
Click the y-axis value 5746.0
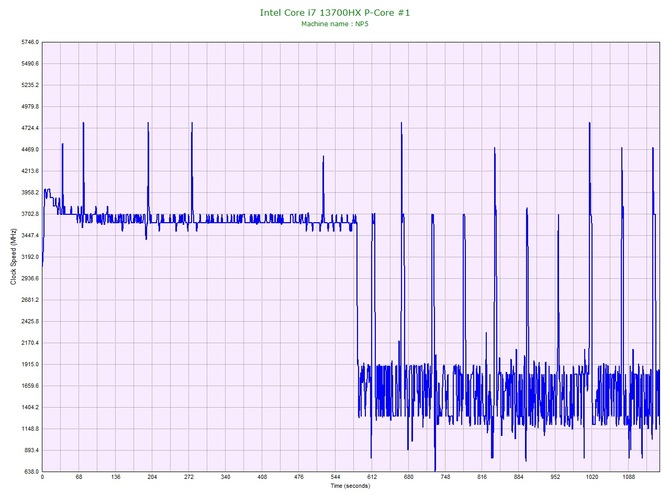(30, 42)
